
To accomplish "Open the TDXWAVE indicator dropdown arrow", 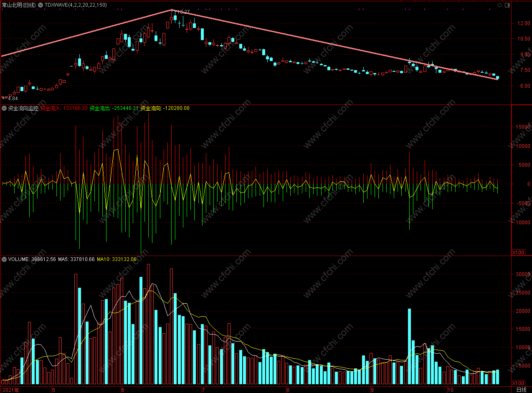I will (41, 5).
